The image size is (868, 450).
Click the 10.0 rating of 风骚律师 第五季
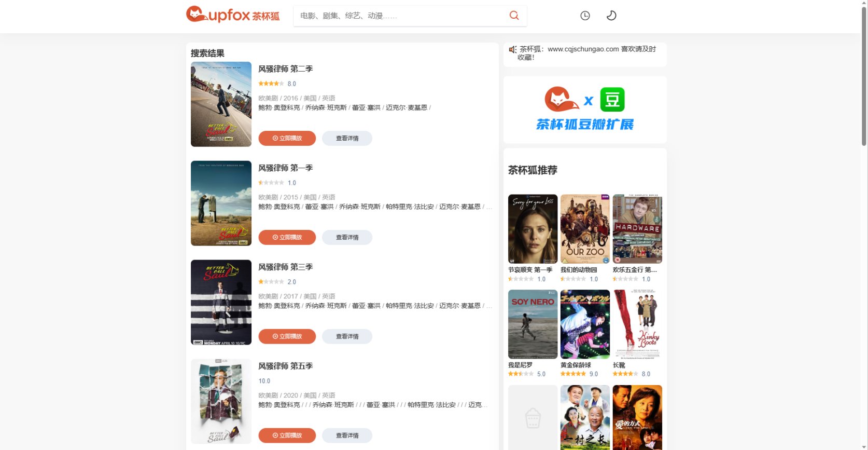point(264,381)
